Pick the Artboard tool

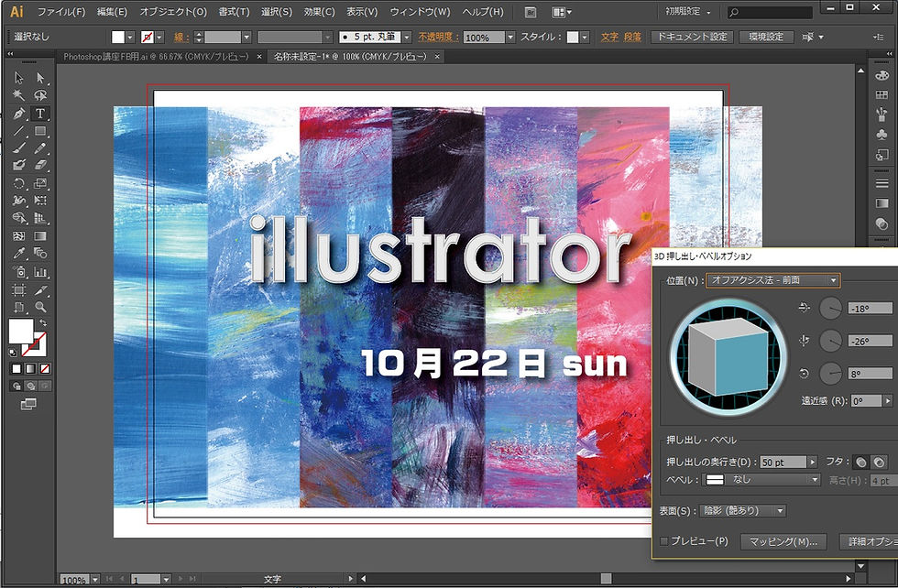point(19,289)
